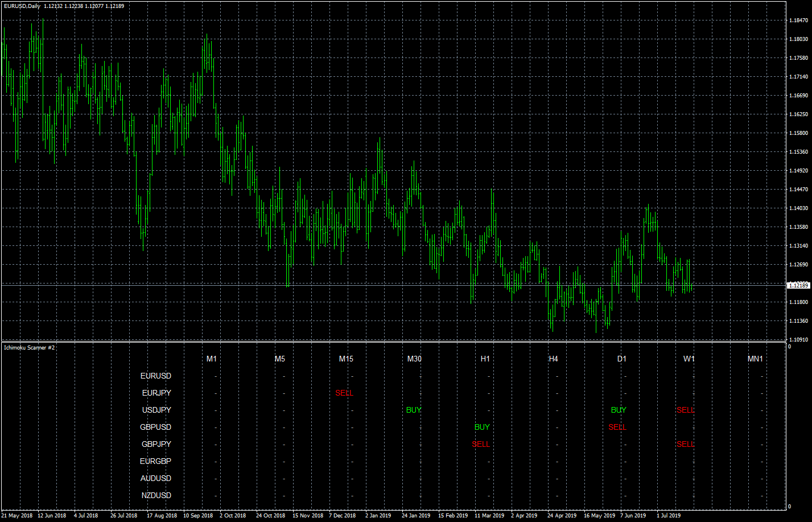Click the 1.12690 price axis label
Viewport: 812px width, 522px height.
(x=798, y=265)
